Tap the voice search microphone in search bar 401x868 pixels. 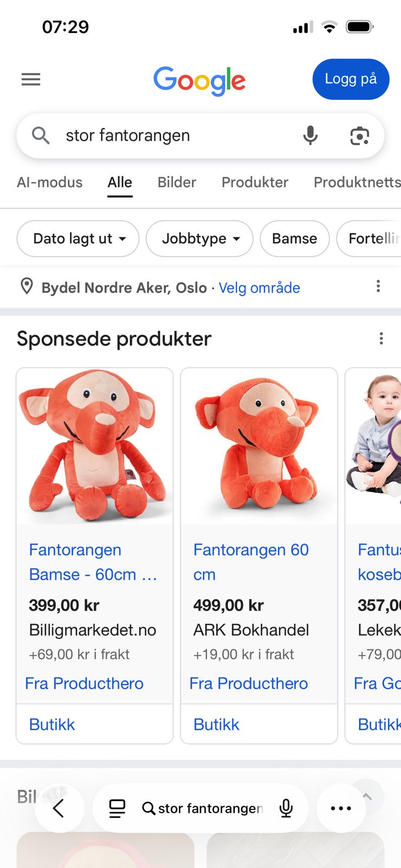point(310,135)
